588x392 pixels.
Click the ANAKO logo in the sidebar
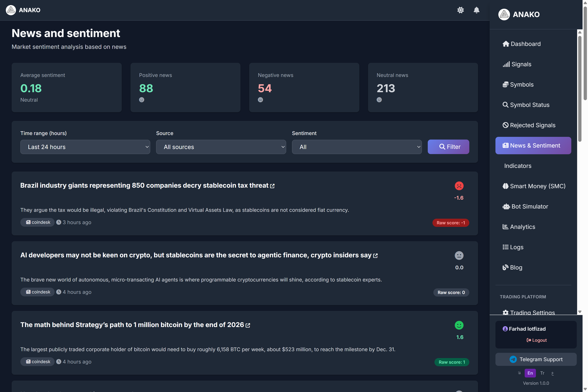504,15
